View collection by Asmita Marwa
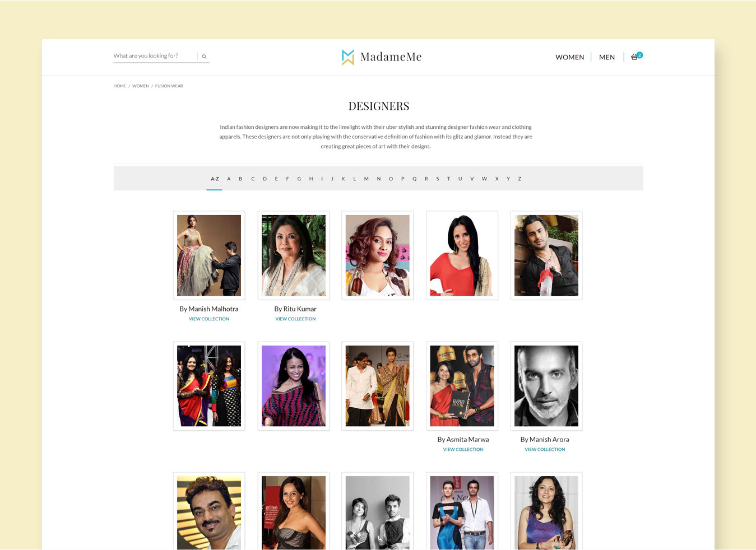The height and width of the screenshot is (550, 756). tap(463, 450)
